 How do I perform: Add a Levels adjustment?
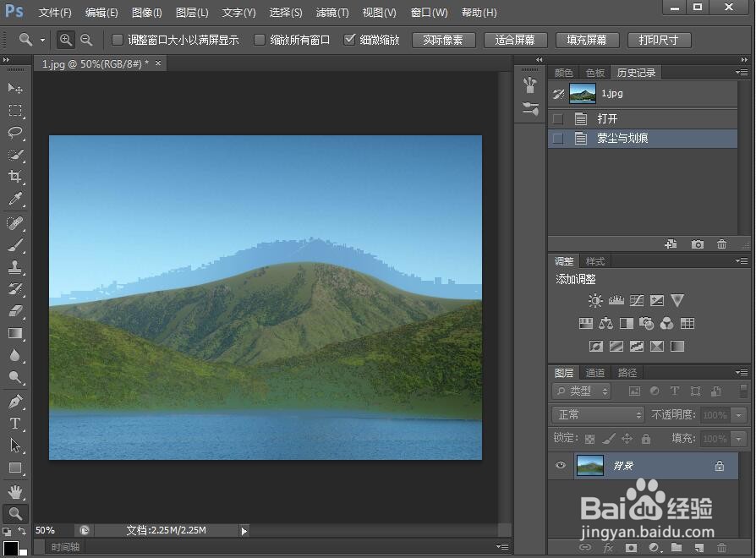tap(616, 301)
